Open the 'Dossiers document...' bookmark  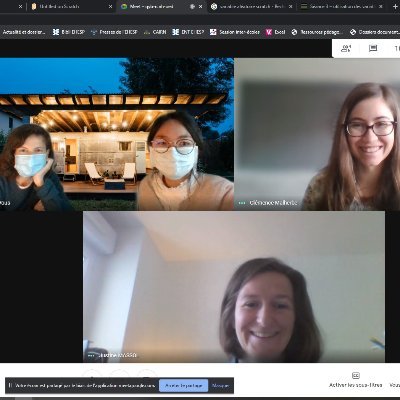tap(374, 32)
